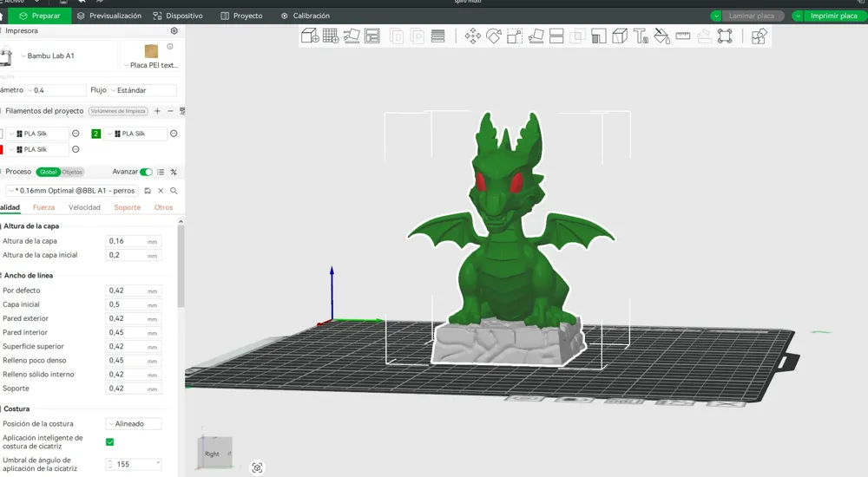This screenshot has width=868, height=477.
Task: Select the Text shape tool
Action: pos(641,36)
